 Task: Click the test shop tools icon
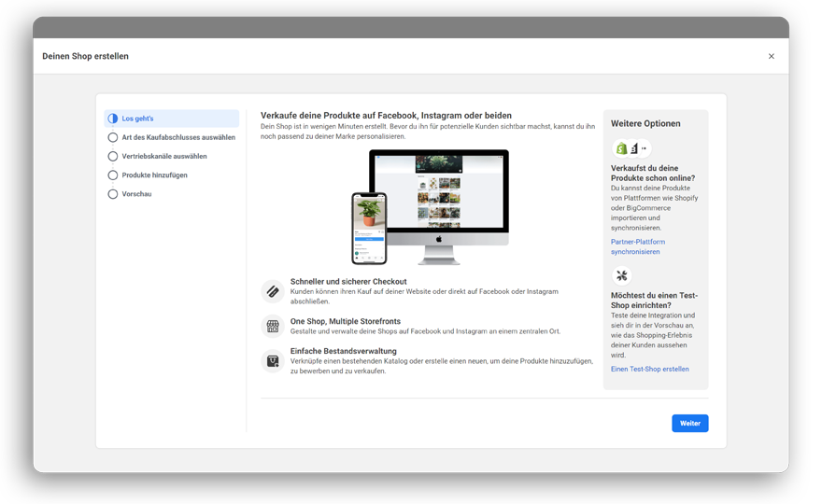pos(622,275)
